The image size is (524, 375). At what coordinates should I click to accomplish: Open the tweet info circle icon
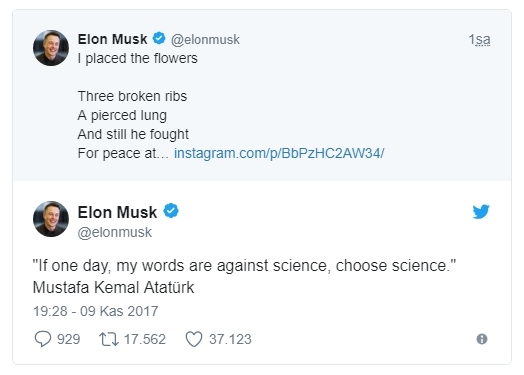482,339
